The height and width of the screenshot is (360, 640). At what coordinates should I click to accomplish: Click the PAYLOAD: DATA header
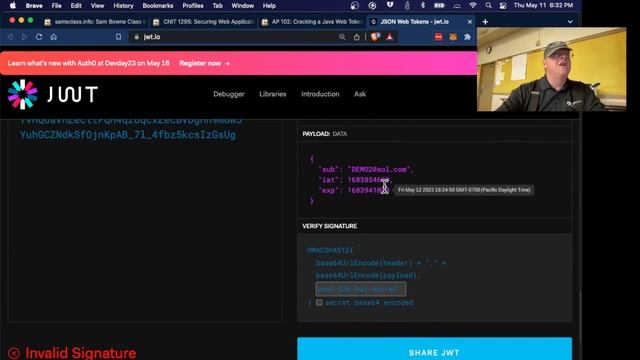tap(324, 134)
